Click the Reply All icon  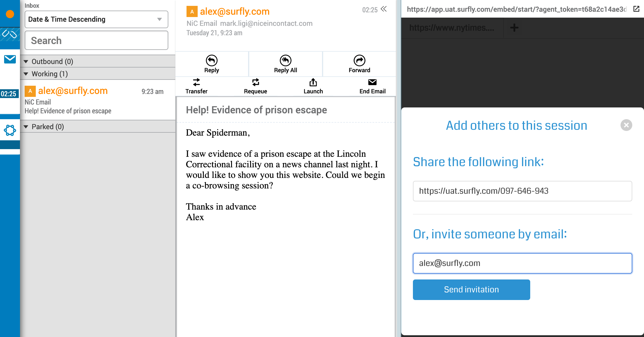pyautogui.click(x=285, y=61)
